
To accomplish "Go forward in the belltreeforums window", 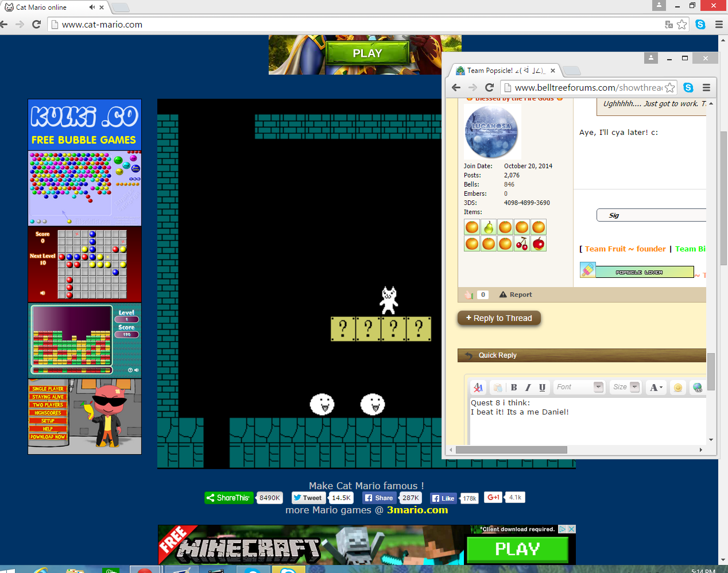I will [473, 87].
